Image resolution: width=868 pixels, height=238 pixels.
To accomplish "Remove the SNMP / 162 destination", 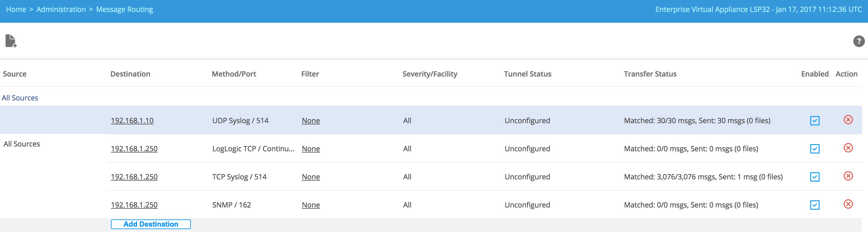I will (848, 204).
